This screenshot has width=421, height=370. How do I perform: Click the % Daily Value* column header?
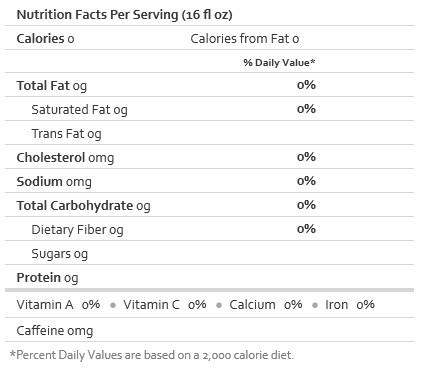(x=279, y=63)
